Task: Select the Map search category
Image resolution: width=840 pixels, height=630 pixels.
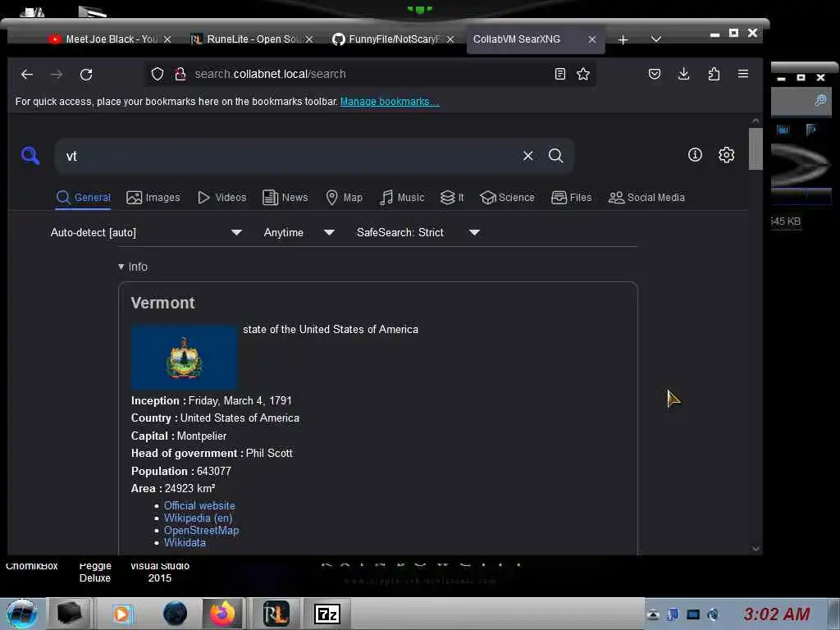Action: point(345,198)
